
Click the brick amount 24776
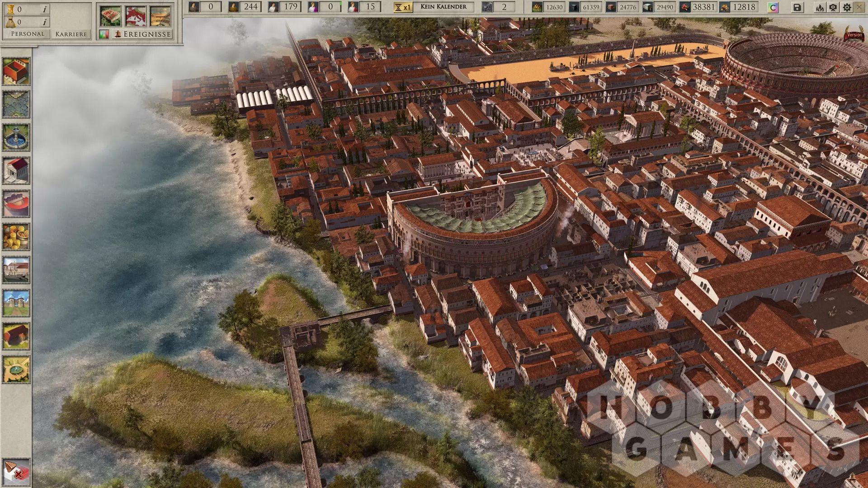click(628, 7)
